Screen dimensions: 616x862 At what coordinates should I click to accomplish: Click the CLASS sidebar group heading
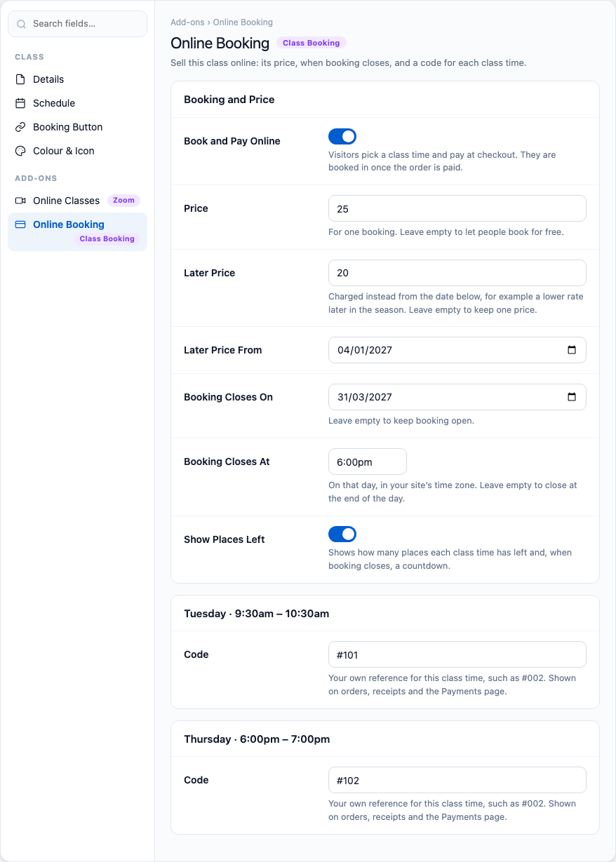(x=29, y=57)
